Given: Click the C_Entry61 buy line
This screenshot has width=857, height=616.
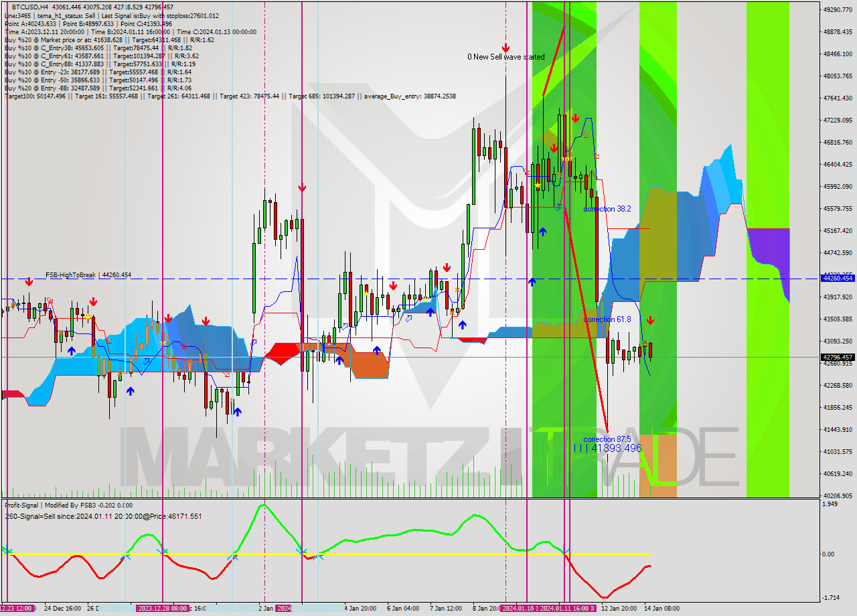Looking at the screenshot, I should click(x=101, y=56).
